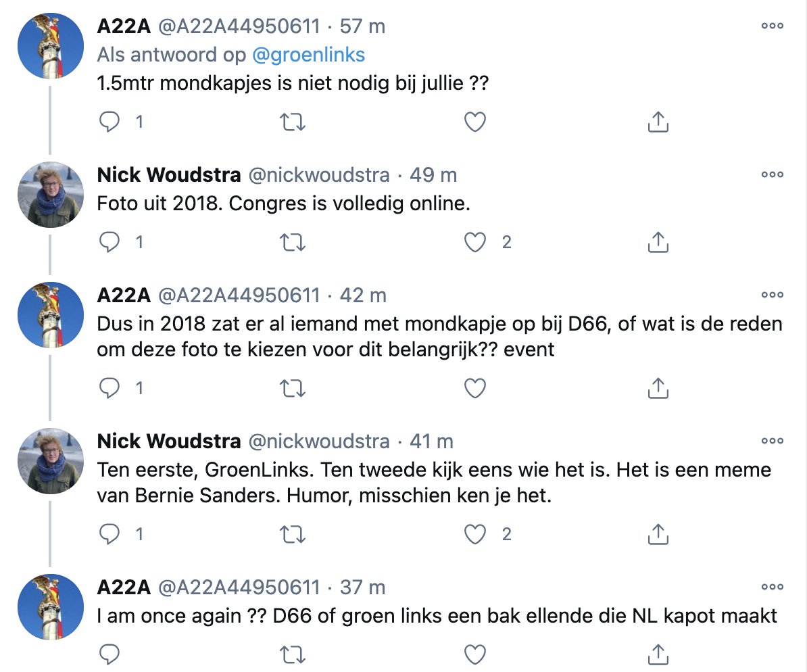Open more options for the 49 m tweet

772,174
